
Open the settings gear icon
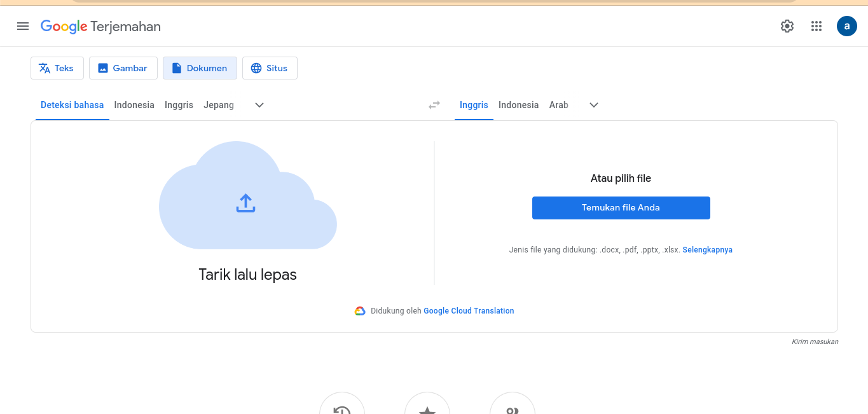coord(787,26)
